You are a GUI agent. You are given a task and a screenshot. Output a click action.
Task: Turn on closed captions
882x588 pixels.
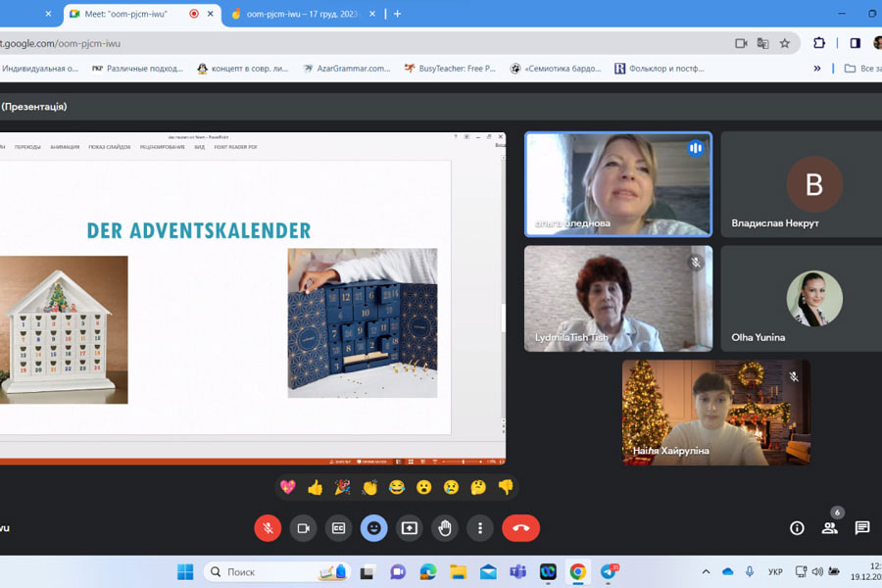click(x=338, y=528)
